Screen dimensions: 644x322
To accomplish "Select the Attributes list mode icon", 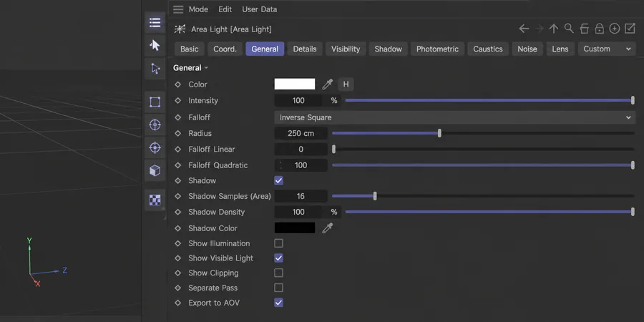I will 155,23.
